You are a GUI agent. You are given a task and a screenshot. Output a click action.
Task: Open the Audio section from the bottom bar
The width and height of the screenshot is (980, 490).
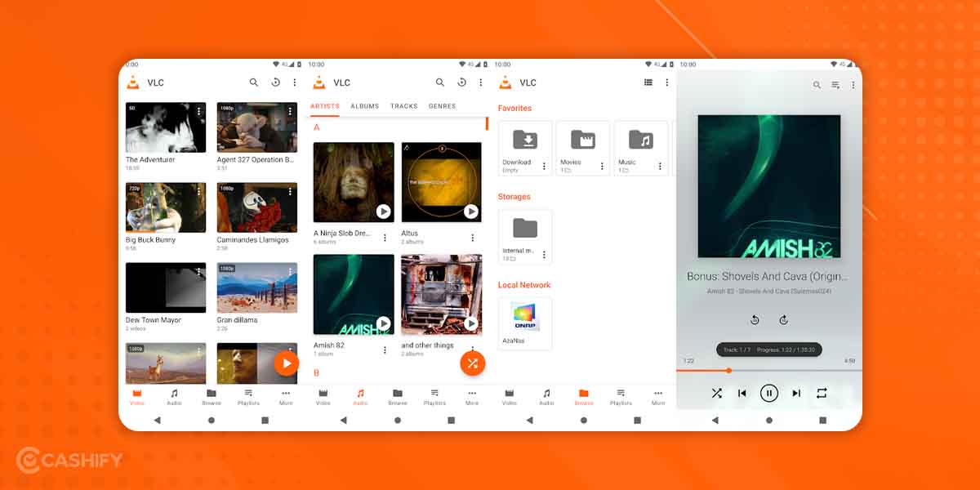pyautogui.click(x=174, y=397)
